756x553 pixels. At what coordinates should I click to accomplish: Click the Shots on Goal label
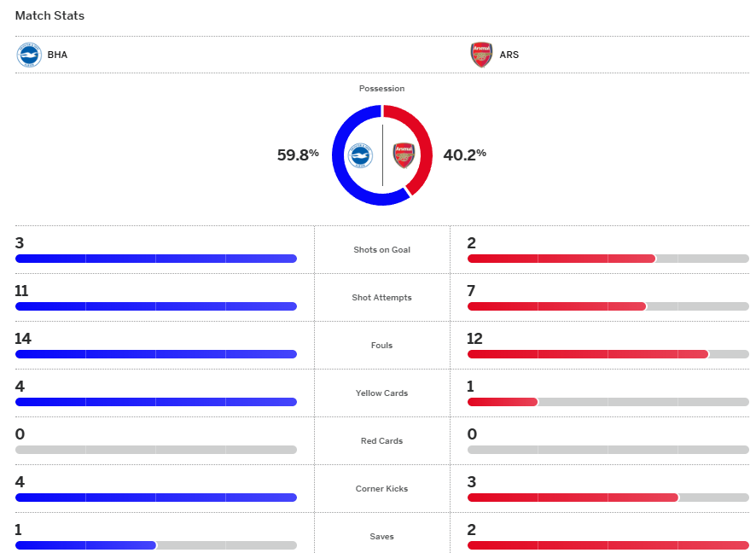381,250
